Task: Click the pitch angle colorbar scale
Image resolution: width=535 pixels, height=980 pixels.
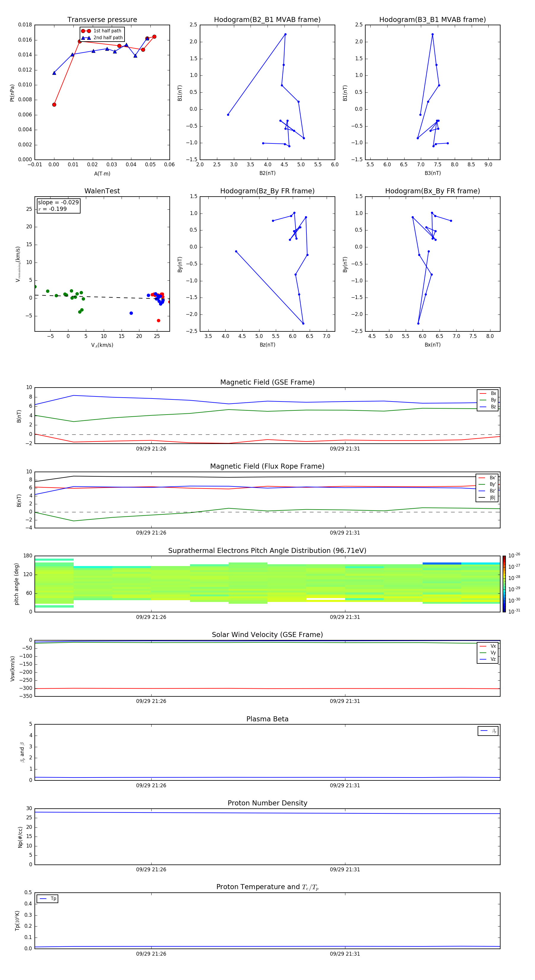Action: coord(504,584)
